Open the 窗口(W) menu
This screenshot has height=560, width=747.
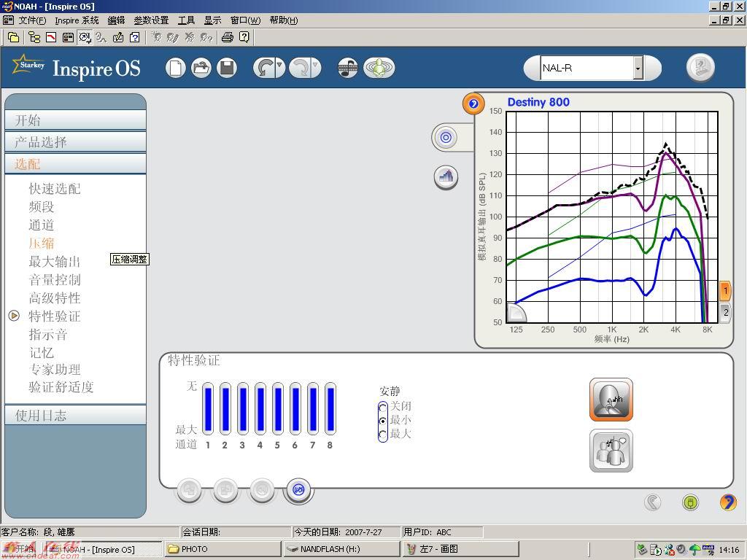pyautogui.click(x=245, y=20)
